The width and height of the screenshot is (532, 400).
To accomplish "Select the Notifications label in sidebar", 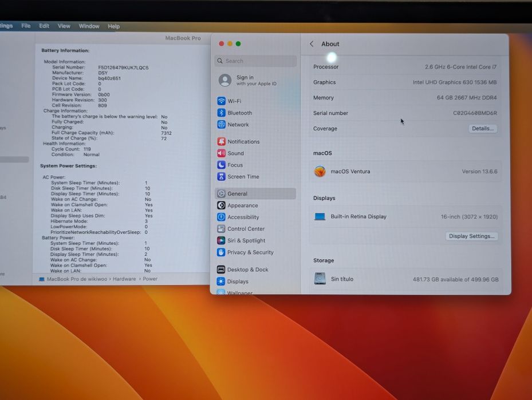I will (x=243, y=142).
